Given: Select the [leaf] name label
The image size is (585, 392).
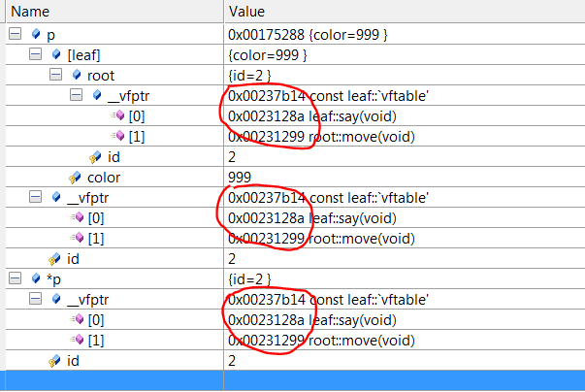Looking at the screenshot, I should click(83, 55).
